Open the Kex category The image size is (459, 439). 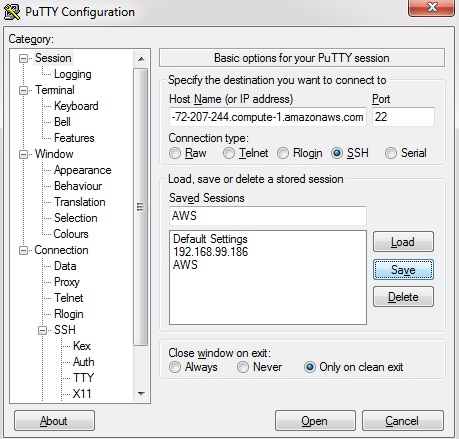(x=82, y=346)
